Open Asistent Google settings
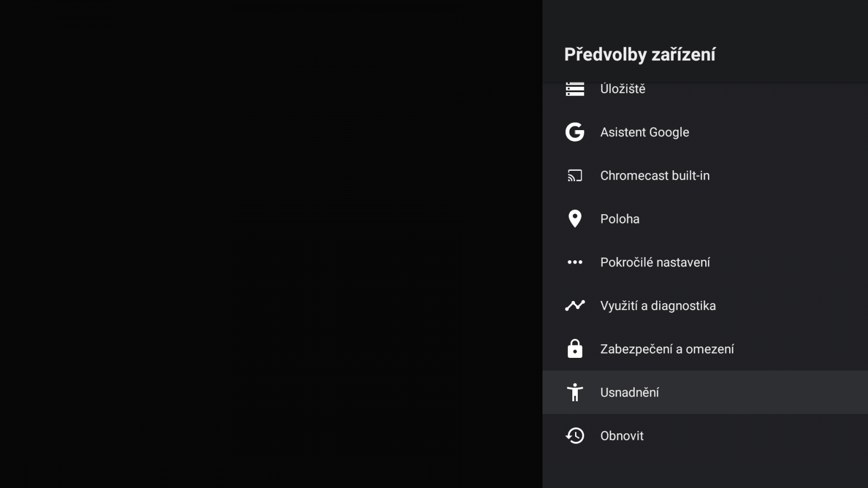Viewport: 868px width, 488px height. tap(644, 132)
